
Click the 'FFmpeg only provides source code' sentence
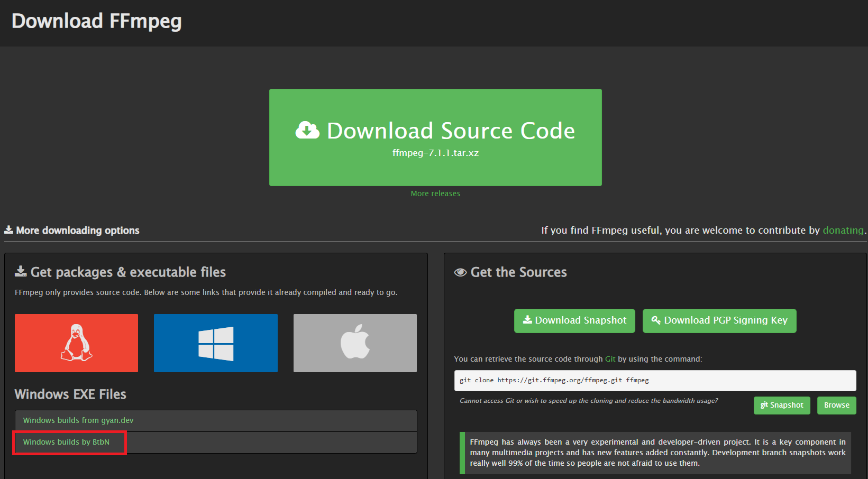click(206, 292)
